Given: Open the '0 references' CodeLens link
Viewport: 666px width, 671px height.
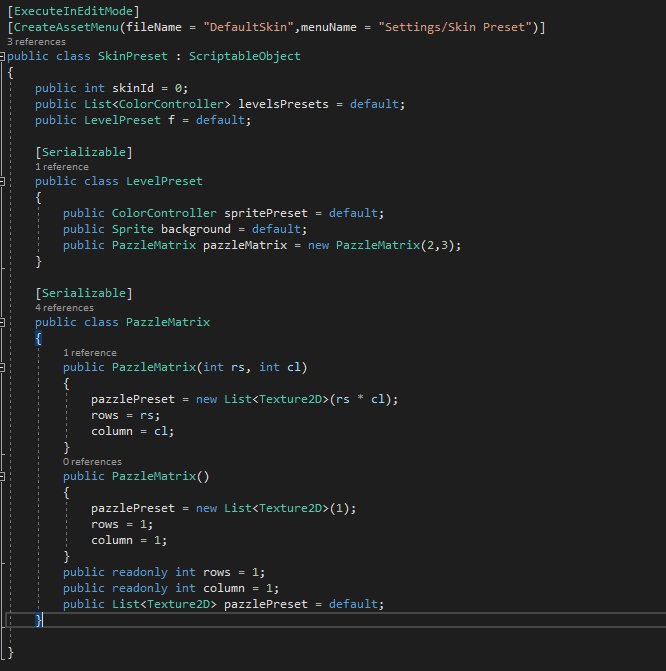Looking at the screenshot, I should pyautogui.click(x=92, y=462).
